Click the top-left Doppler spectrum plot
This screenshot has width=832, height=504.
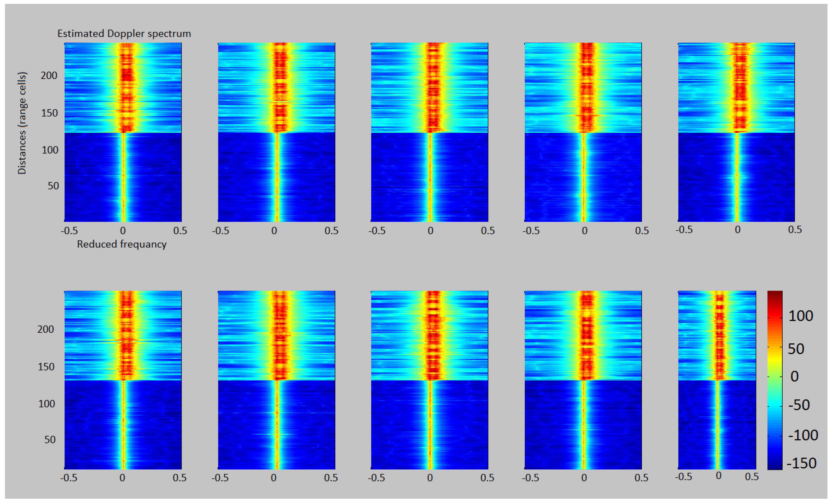point(123,132)
